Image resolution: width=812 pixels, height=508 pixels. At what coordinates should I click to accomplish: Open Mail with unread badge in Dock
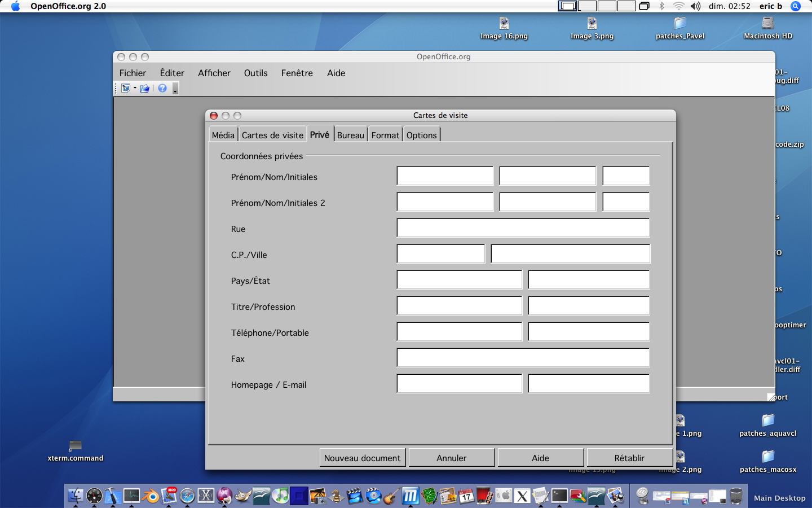click(169, 496)
